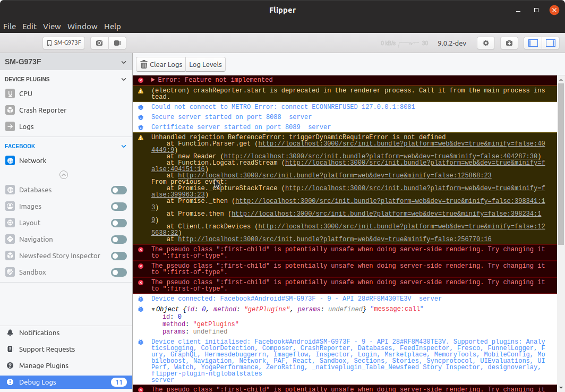Follow the Promise.then stack trace link
The width and height of the screenshot is (565, 392).
(386, 214)
